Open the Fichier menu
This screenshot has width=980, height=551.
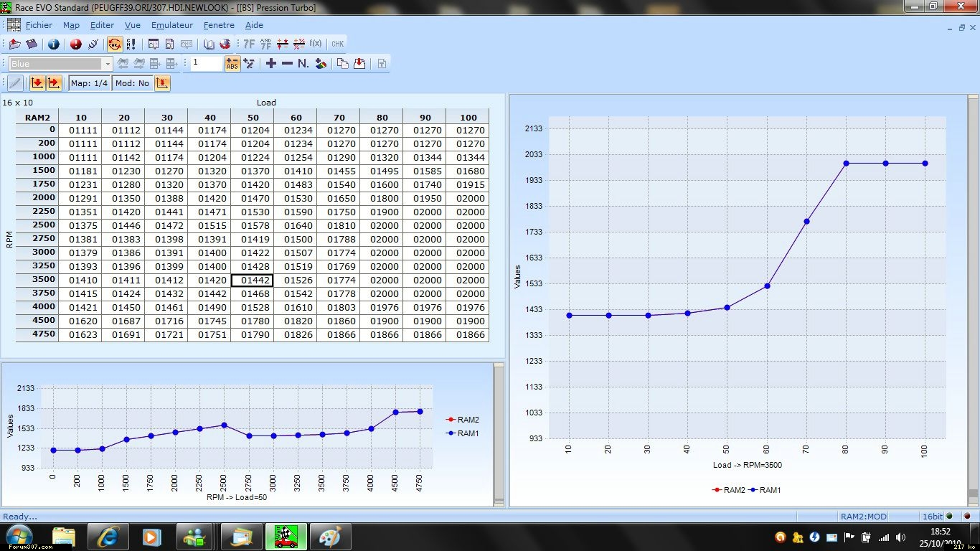39,25
